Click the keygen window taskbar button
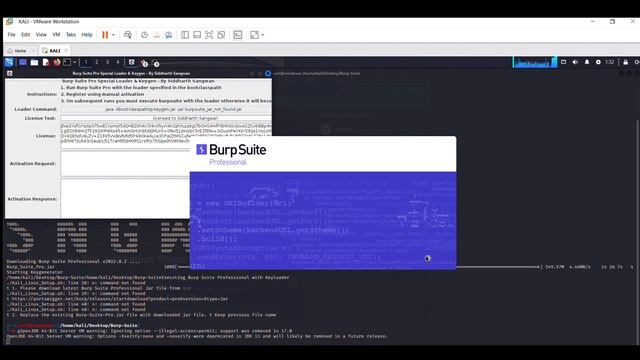 131,62
